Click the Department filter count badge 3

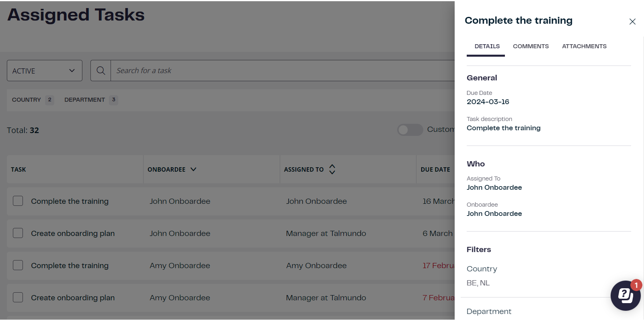tap(114, 100)
